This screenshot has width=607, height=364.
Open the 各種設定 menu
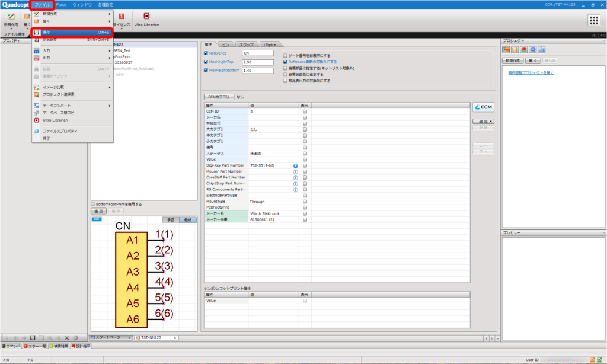coord(106,5)
